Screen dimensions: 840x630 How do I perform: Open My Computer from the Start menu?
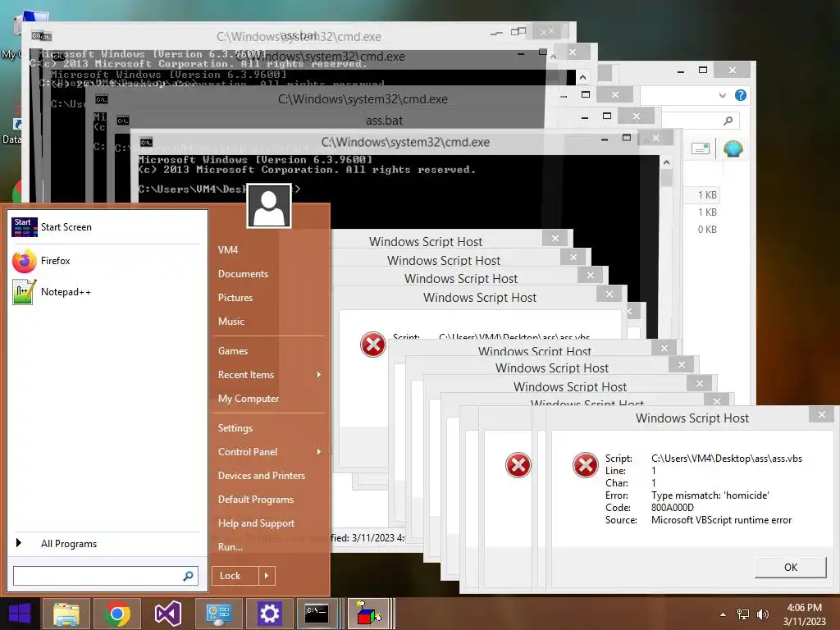point(248,399)
